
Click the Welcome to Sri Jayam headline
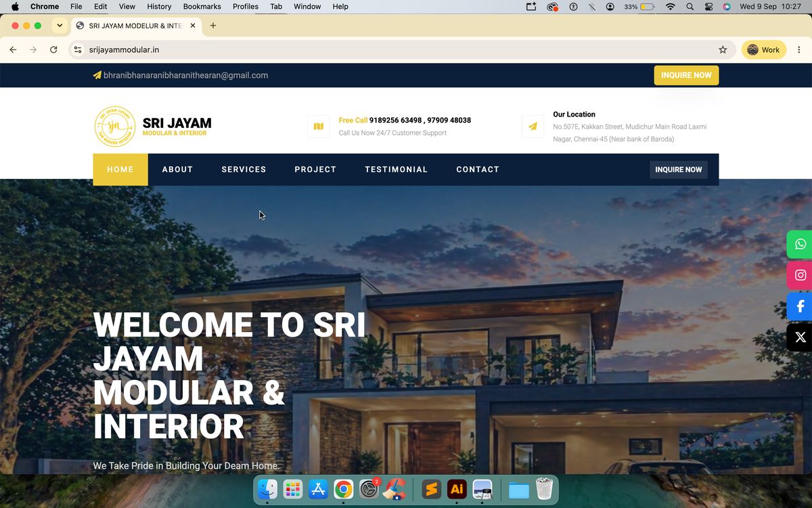click(x=229, y=376)
